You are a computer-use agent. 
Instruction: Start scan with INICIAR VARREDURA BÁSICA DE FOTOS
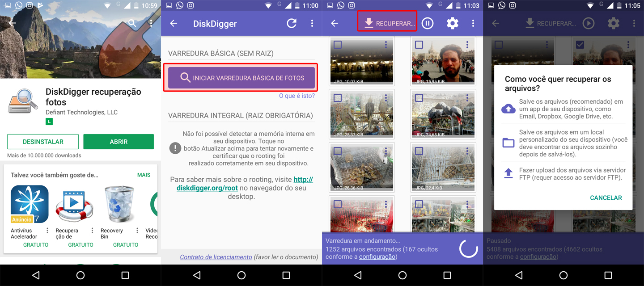(241, 78)
